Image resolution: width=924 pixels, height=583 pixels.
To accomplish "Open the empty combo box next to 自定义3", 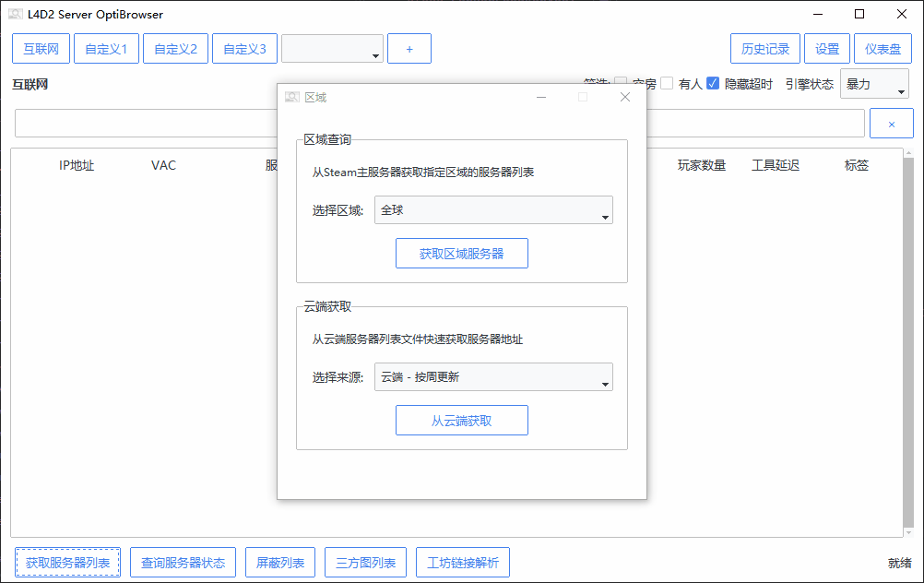I will [331, 48].
